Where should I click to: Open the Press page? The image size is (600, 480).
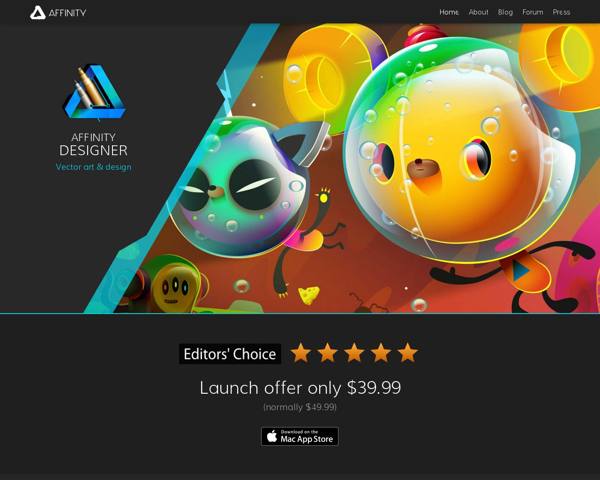coord(561,12)
